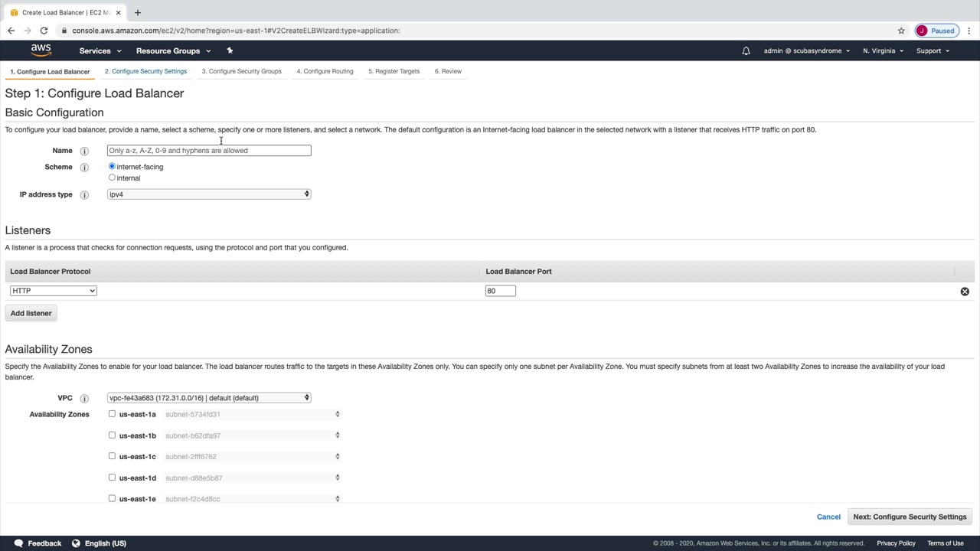Click the Paused profile avatar
Screen dimensions: 980x551
coord(936,31)
